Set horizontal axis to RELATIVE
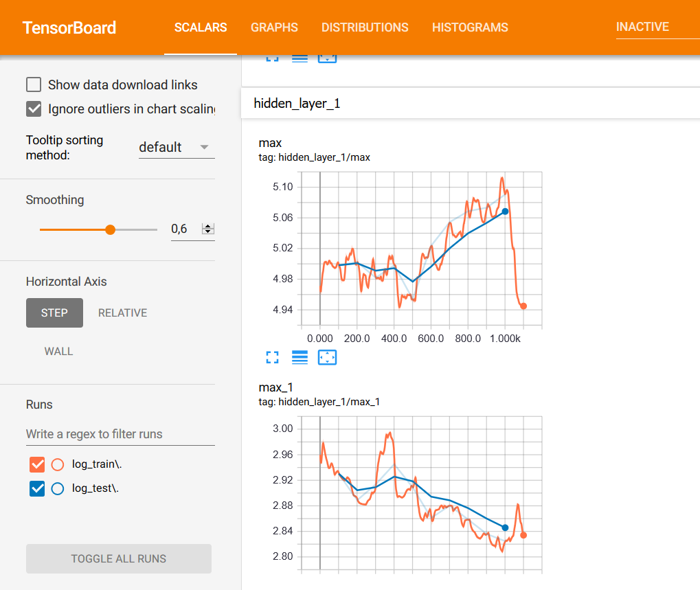700x590 pixels. tap(122, 313)
